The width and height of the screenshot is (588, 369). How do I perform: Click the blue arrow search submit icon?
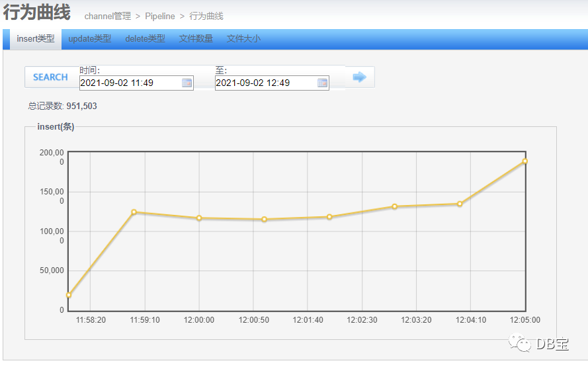point(360,77)
